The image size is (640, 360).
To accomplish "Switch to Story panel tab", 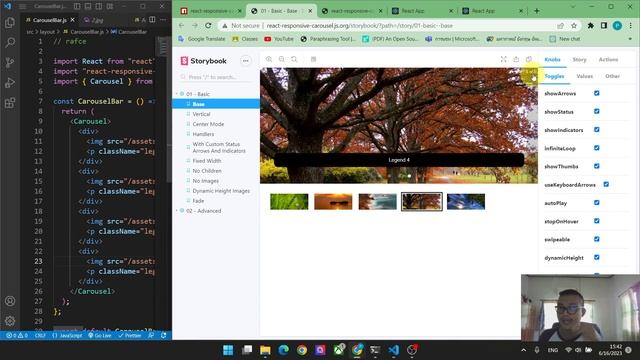I will pyautogui.click(x=579, y=60).
